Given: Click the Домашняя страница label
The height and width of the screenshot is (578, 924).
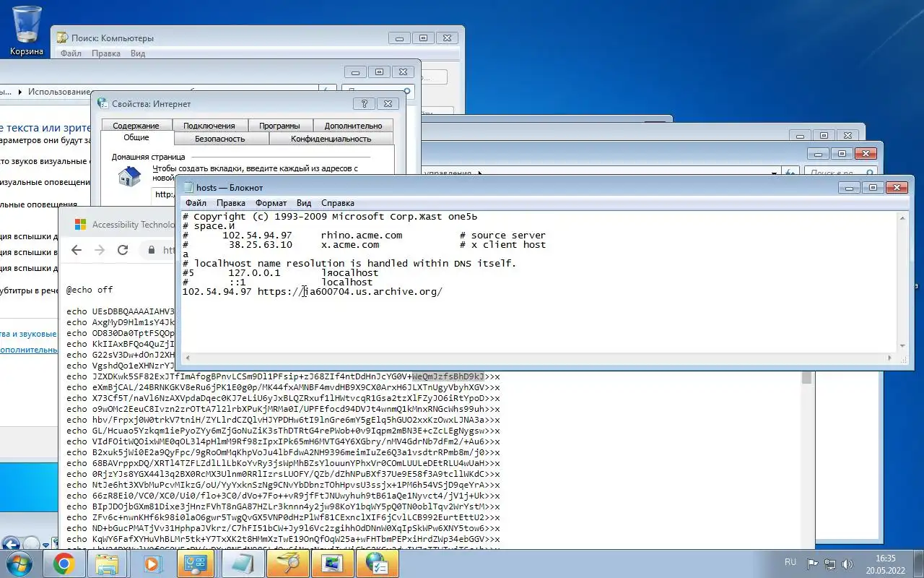Looking at the screenshot, I should [x=148, y=157].
